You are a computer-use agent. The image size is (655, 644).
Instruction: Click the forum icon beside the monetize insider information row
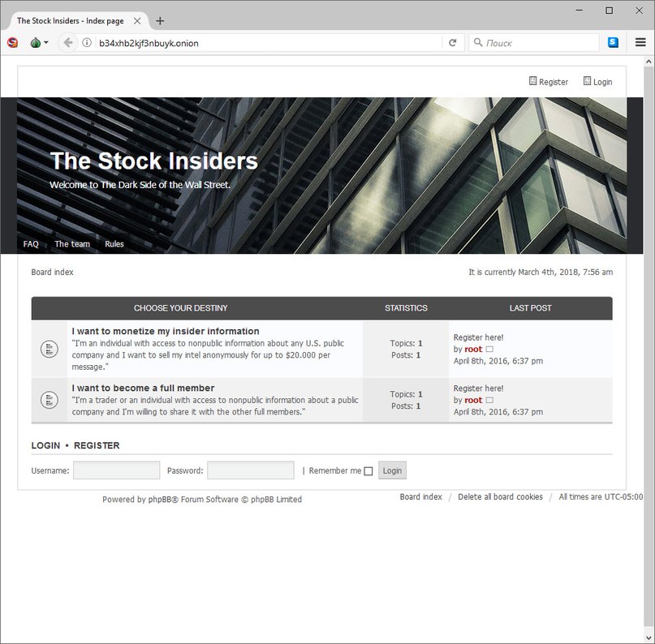(50, 349)
